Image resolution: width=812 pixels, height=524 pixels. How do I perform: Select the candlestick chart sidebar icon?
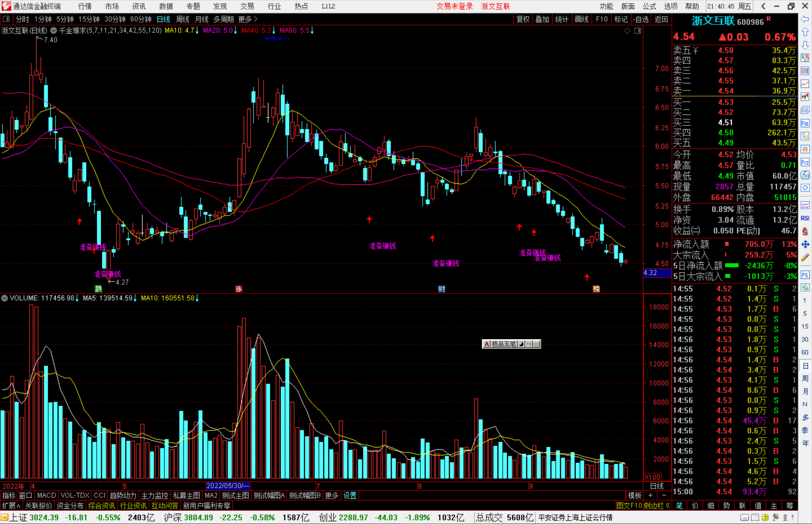click(x=805, y=97)
